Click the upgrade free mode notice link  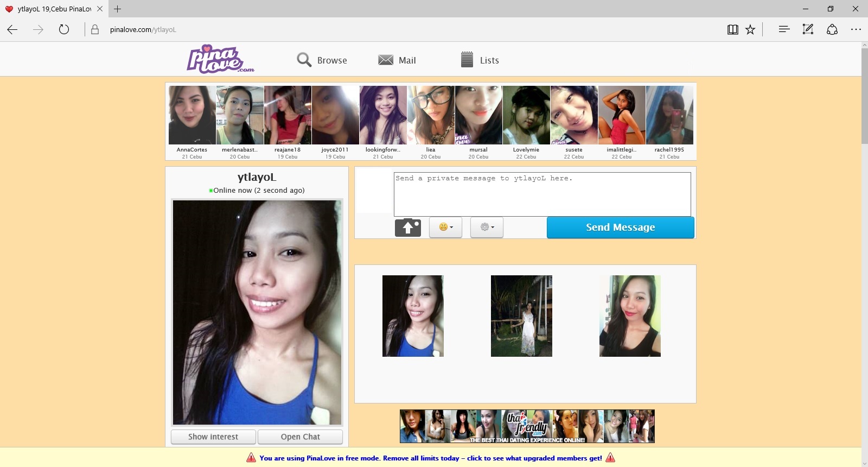pos(430,458)
